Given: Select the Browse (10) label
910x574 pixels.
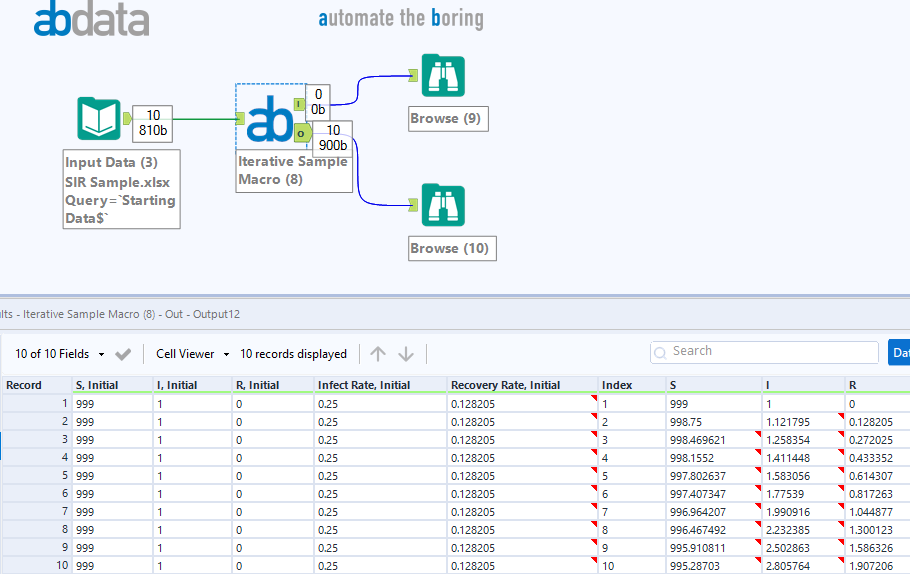Looking at the screenshot, I should pos(452,248).
